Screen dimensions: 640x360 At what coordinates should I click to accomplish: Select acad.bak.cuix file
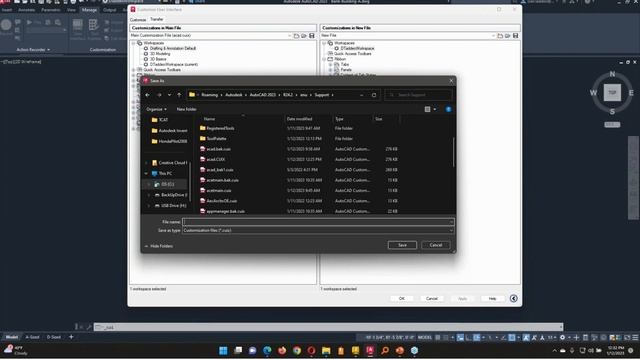218,149
